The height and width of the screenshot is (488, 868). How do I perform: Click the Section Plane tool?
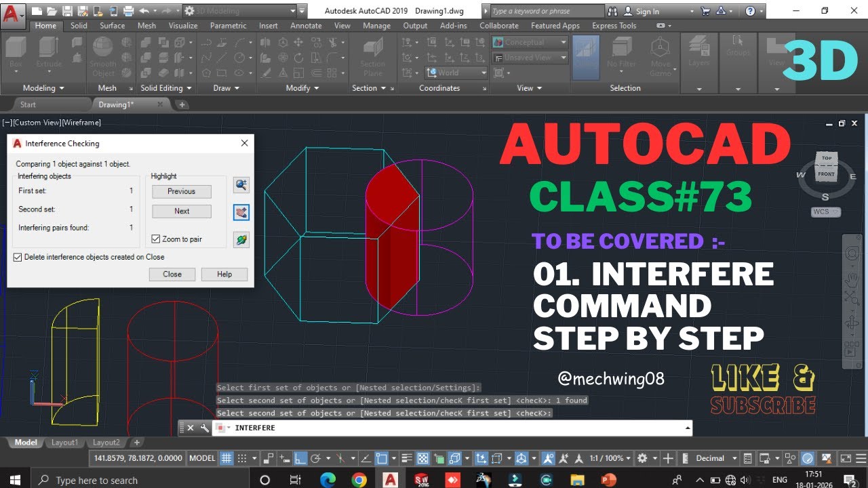pos(372,57)
